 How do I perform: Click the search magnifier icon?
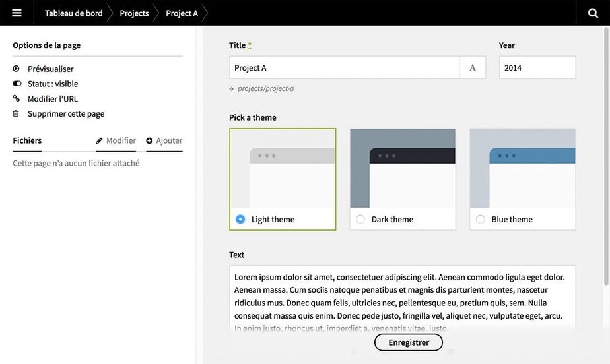(593, 13)
